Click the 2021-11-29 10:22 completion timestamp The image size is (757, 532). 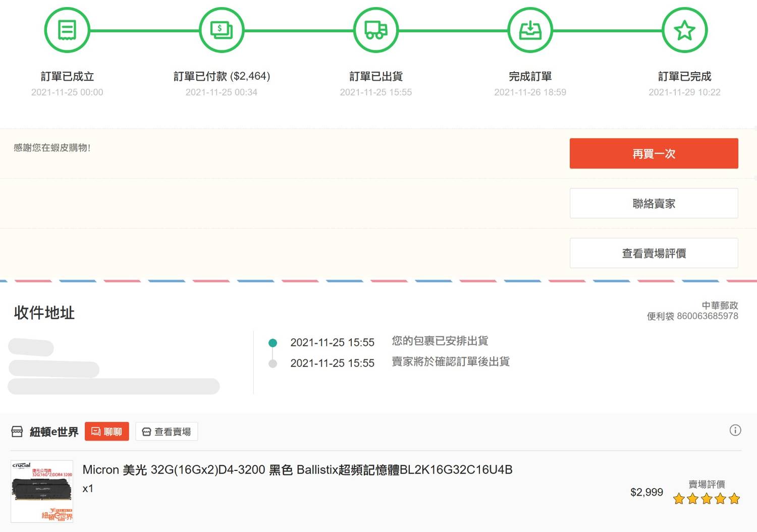[x=685, y=92]
